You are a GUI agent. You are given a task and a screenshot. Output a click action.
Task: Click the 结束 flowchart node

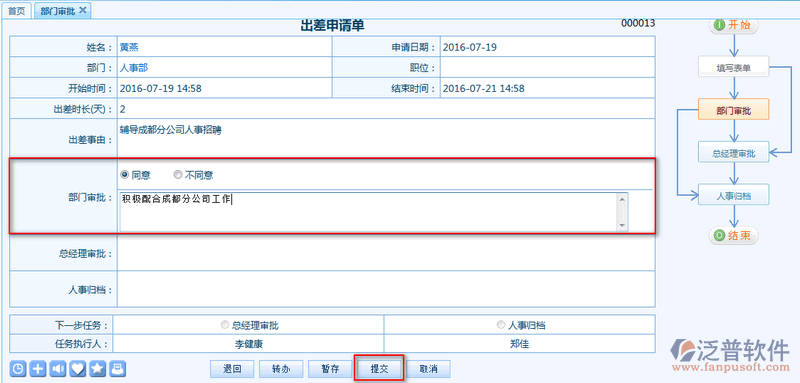click(x=733, y=236)
